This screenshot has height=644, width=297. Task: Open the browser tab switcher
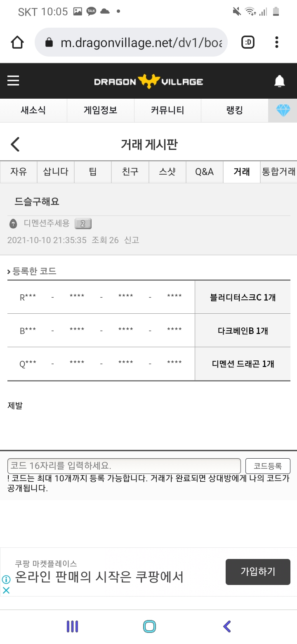click(x=248, y=42)
